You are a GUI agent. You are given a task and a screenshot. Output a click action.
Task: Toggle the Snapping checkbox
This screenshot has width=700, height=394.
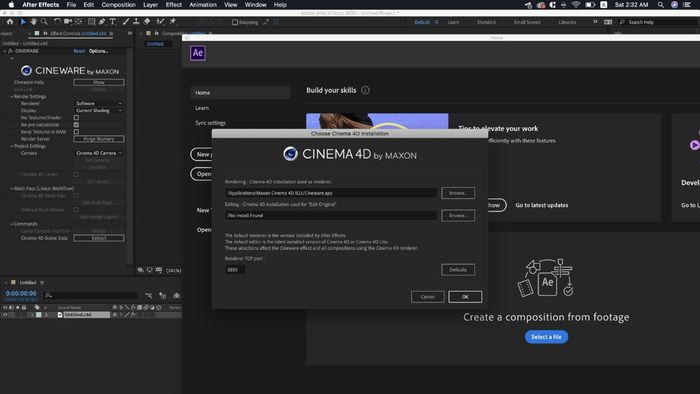235,22
